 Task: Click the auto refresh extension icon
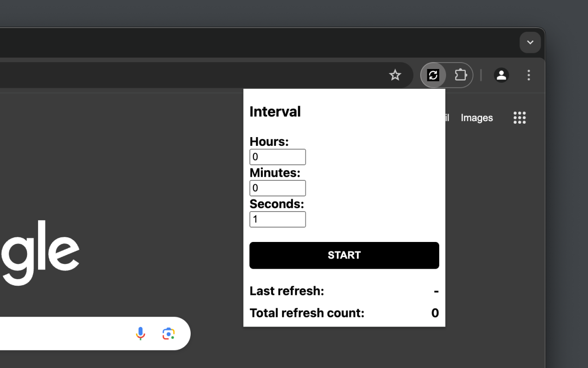[x=433, y=75]
